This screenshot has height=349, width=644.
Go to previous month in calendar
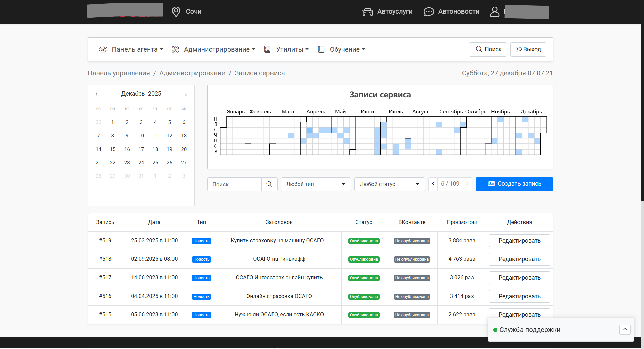97,94
